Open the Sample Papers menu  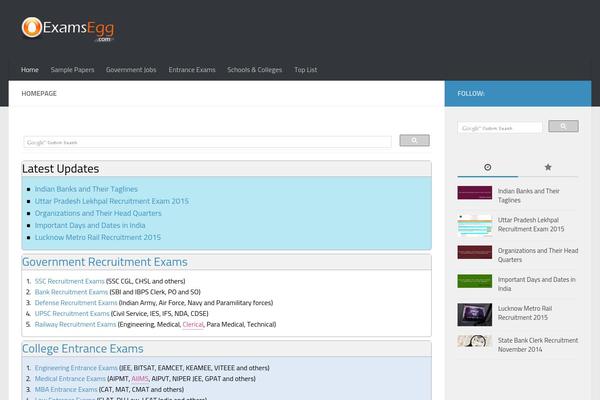point(72,70)
